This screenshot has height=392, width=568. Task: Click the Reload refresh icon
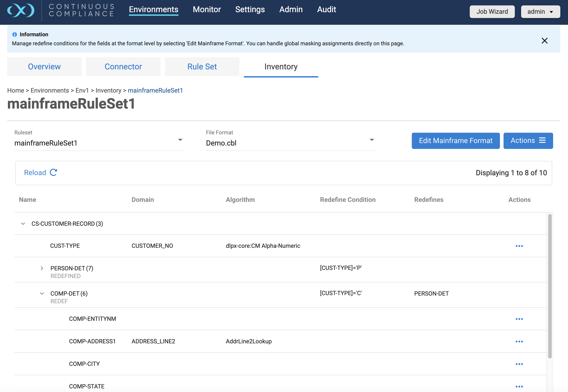tap(53, 172)
